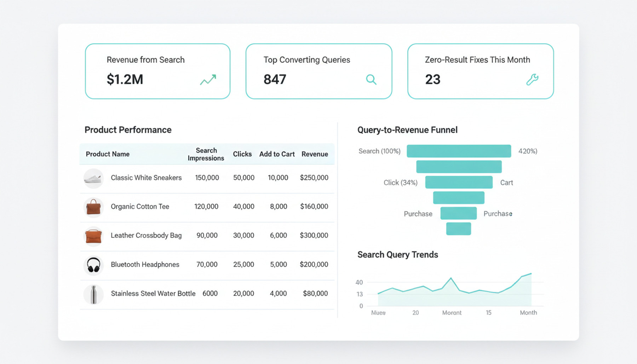Click the $1.2M revenue value

[x=125, y=79]
